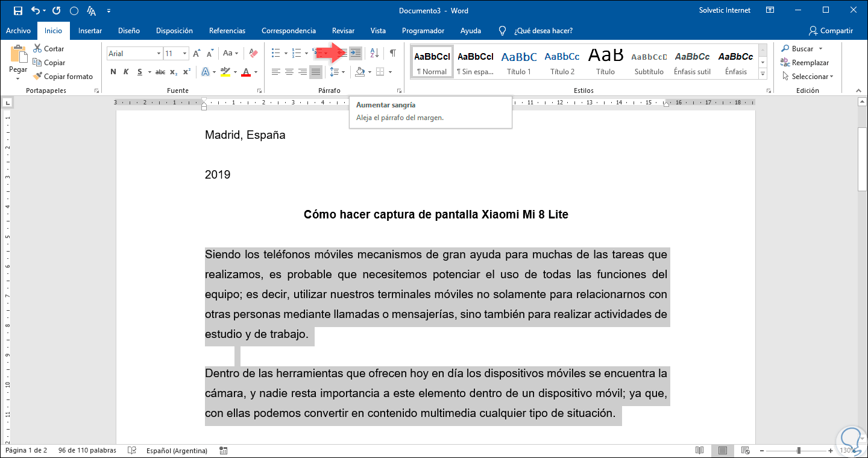Click the macro recording icon in status bar
This screenshot has height=458, width=868.
224,451
